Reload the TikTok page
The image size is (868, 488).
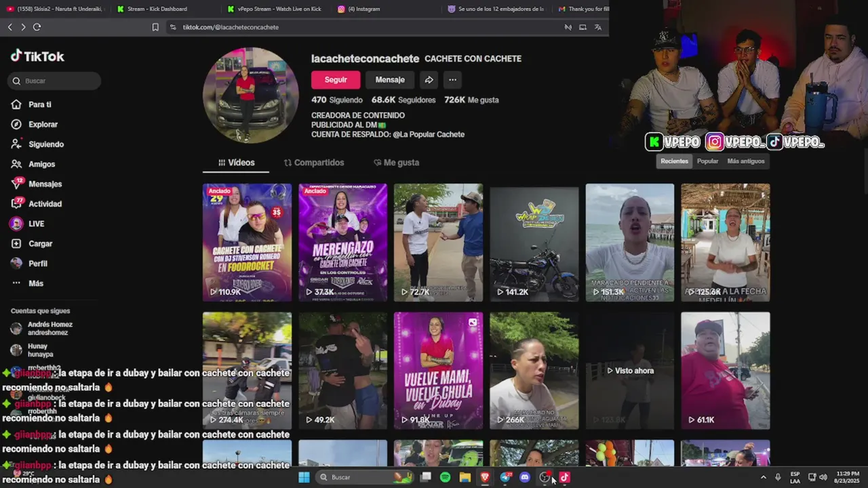point(37,27)
